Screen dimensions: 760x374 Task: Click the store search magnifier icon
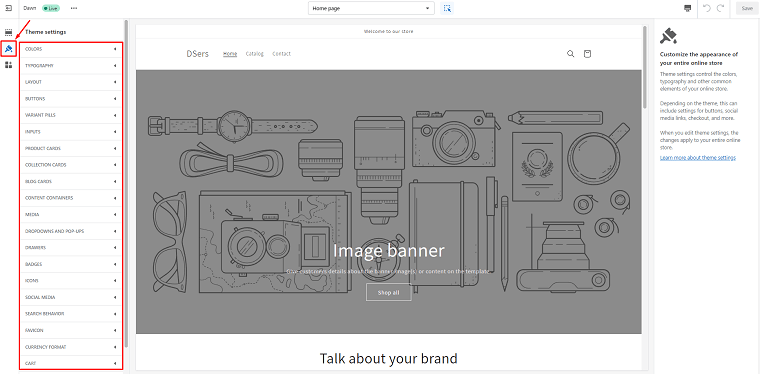coord(570,54)
